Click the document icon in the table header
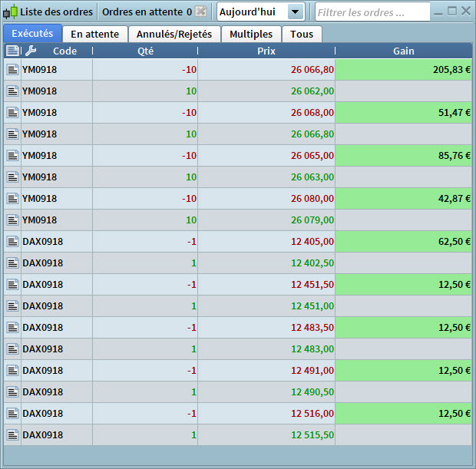The height and width of the screenshot is (469, 476). click(12, 51)
